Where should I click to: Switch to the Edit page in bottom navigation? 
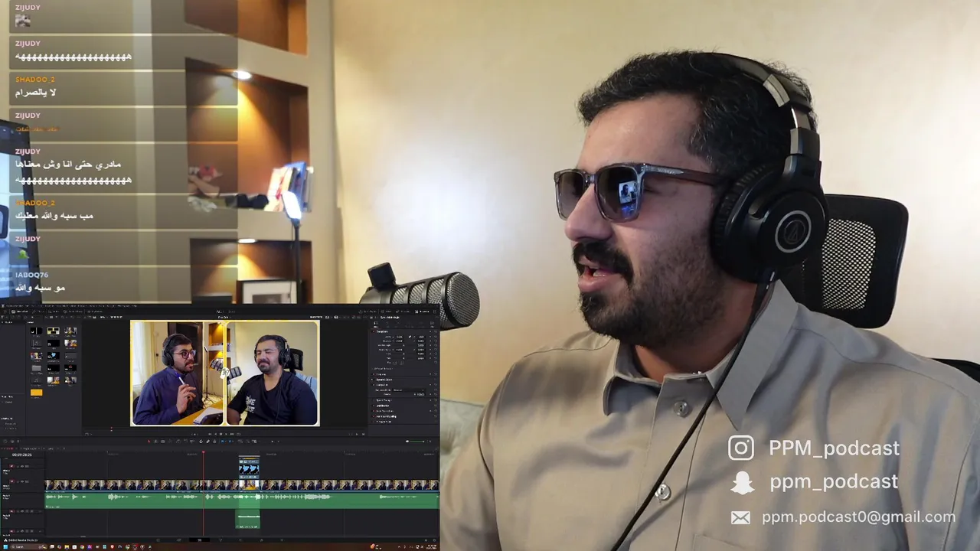click(x=199, y=540)
